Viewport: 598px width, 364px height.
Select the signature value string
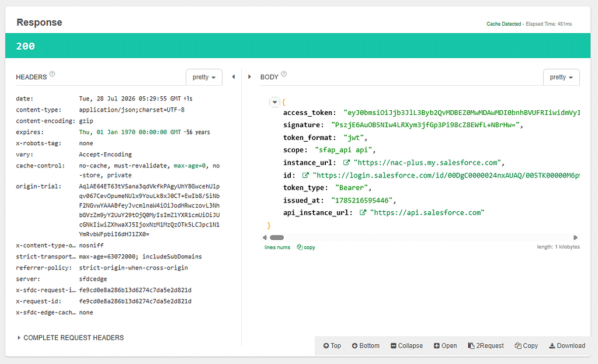425,125
